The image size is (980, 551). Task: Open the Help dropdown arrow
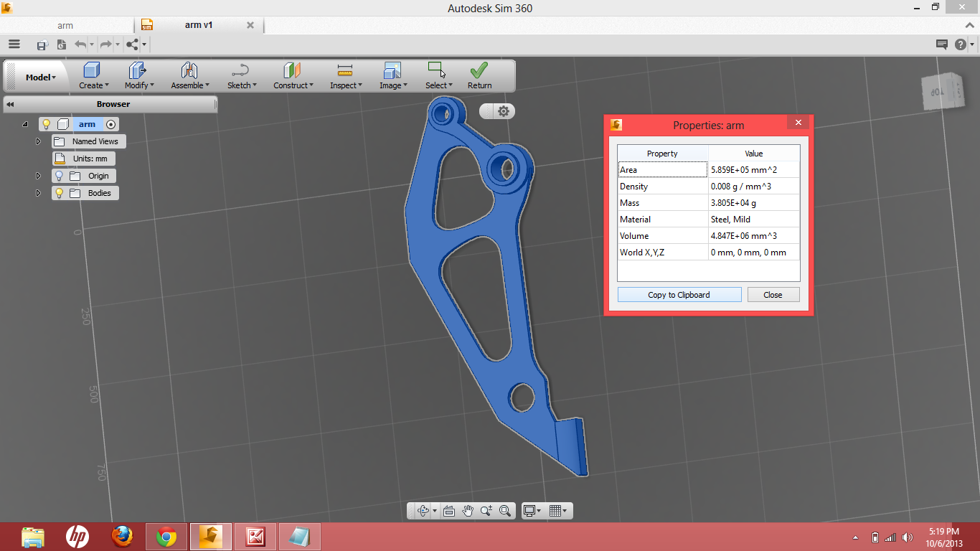click(x=971, y=44)
